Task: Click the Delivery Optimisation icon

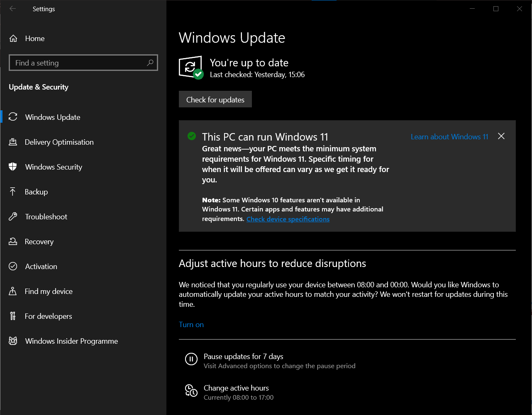Action: [13, 142]
